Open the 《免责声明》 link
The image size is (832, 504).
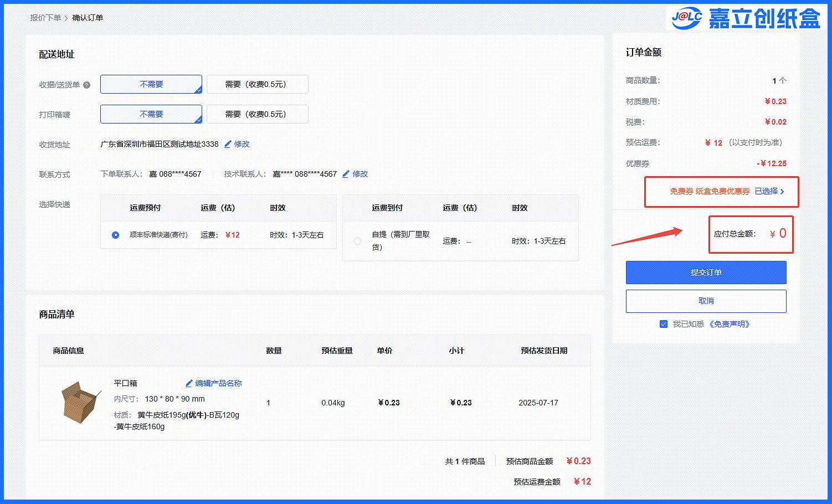coord(730,324)
